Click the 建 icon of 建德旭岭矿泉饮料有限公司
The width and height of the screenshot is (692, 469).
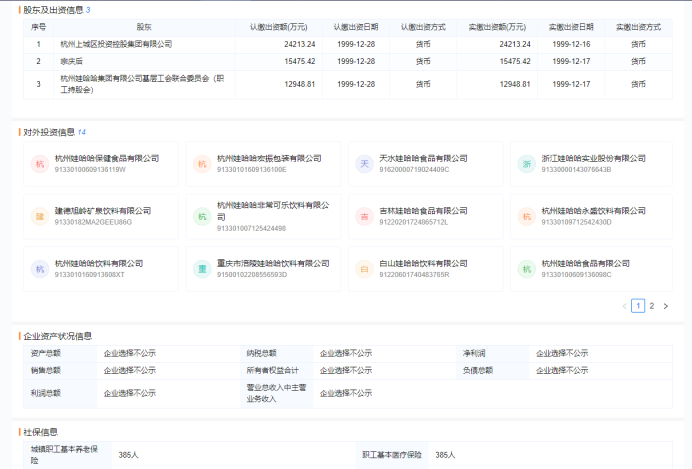[40, 217]
